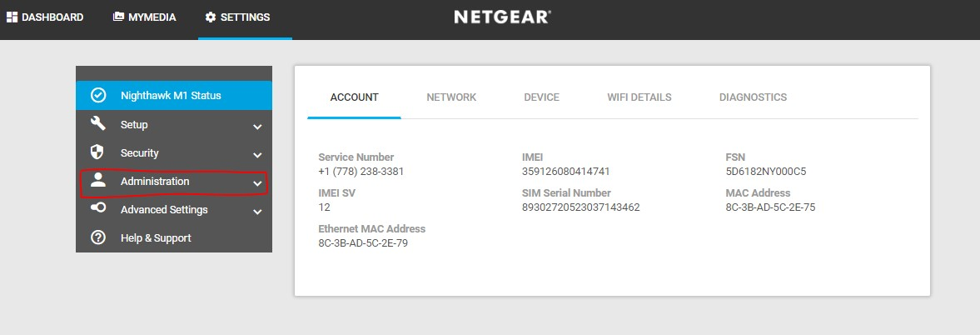Click the Setup wrench icon
The height and width of the screenshot is (335, 980).
pyautogui.click(x=98, y=123)
